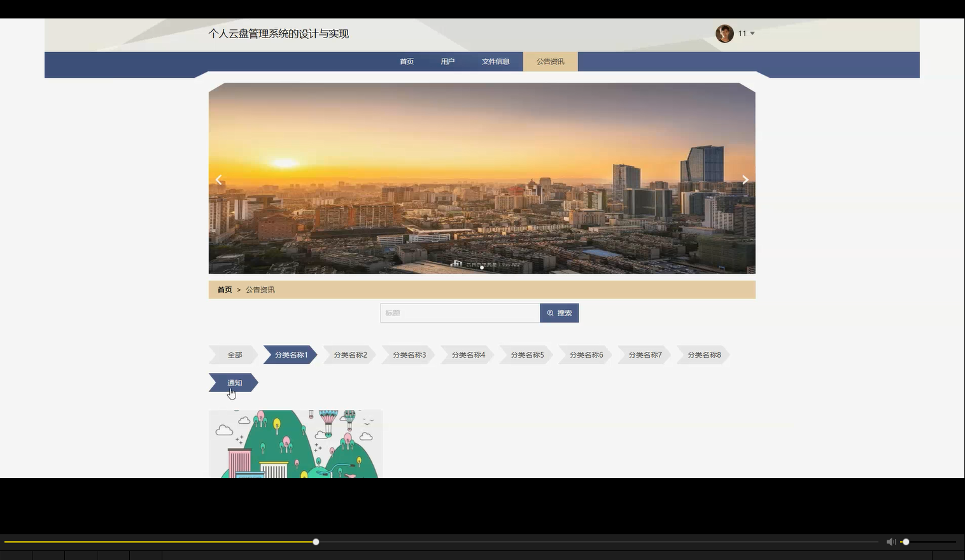The width and height of the screenshot is (965, 560).
Task: Open the username "11" dropdown menu
Action: [745, 33]
